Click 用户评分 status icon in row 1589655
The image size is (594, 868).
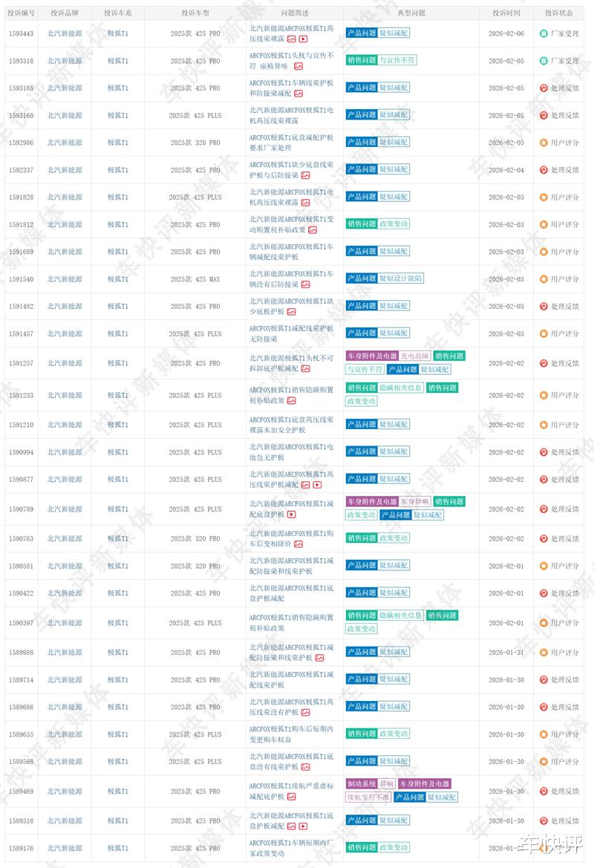544,734
